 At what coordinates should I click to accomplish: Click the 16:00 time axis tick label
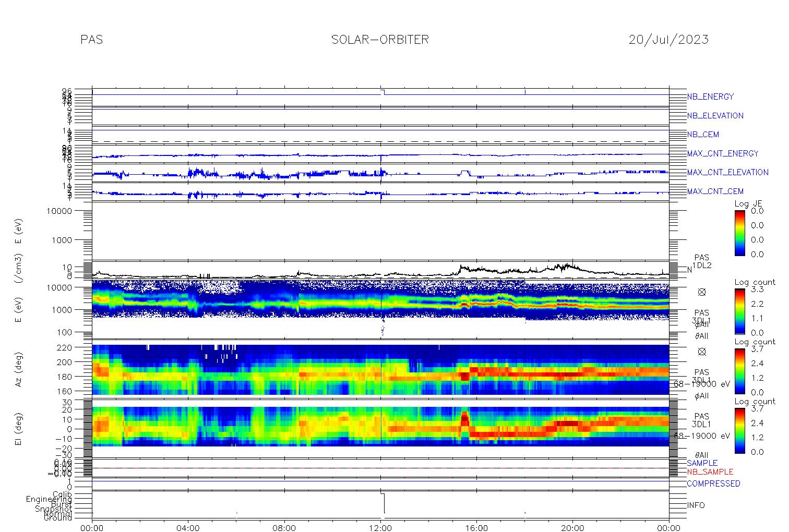[476, 527]
